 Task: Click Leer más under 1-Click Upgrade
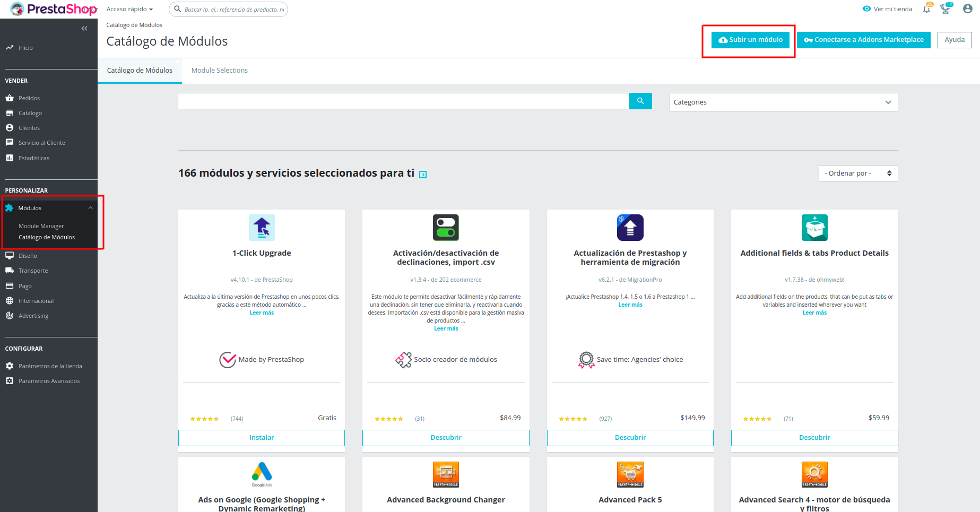(262, 313)
